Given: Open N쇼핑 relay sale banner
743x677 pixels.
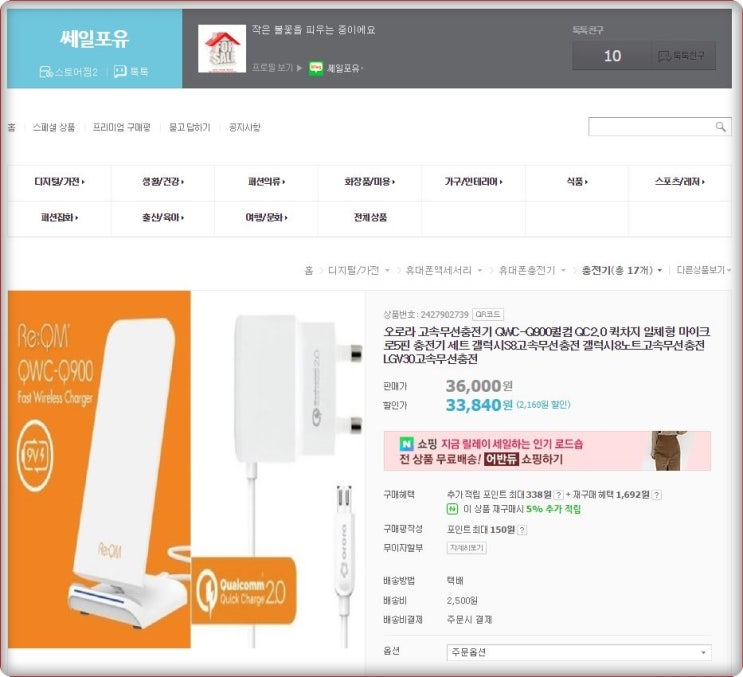Looking at the screenshot, I should click(547, 451).
